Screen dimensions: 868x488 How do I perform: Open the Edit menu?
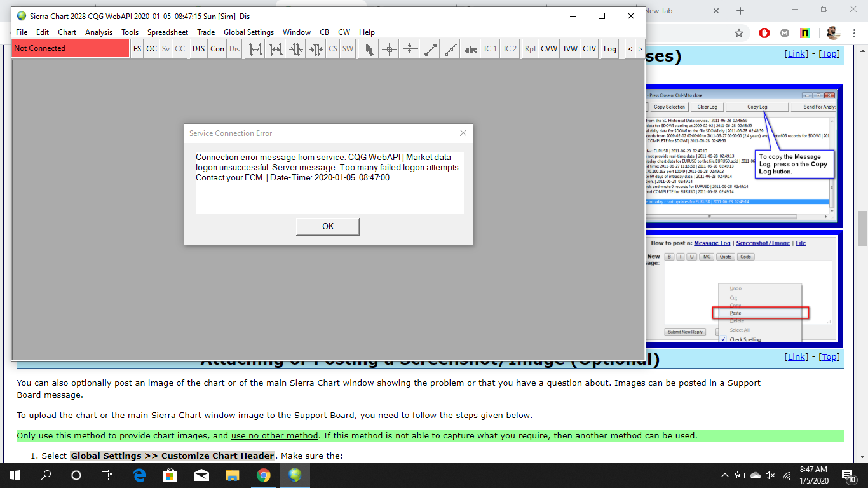43,32
